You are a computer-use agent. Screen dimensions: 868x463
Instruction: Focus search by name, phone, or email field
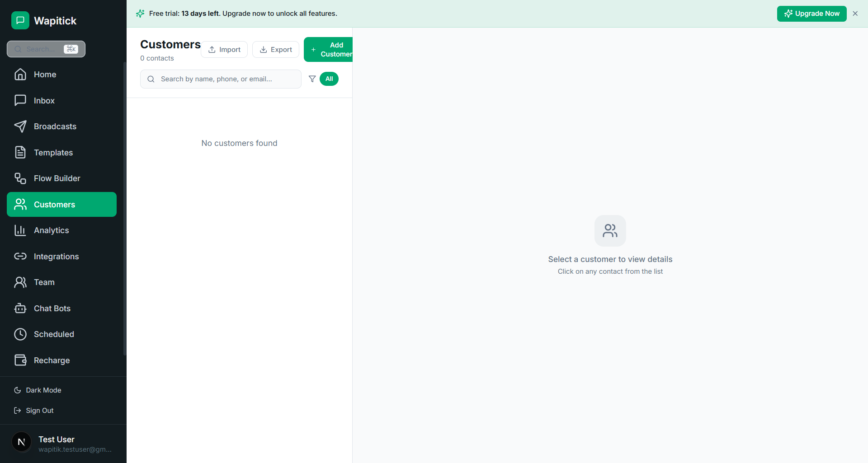(221, 79)
